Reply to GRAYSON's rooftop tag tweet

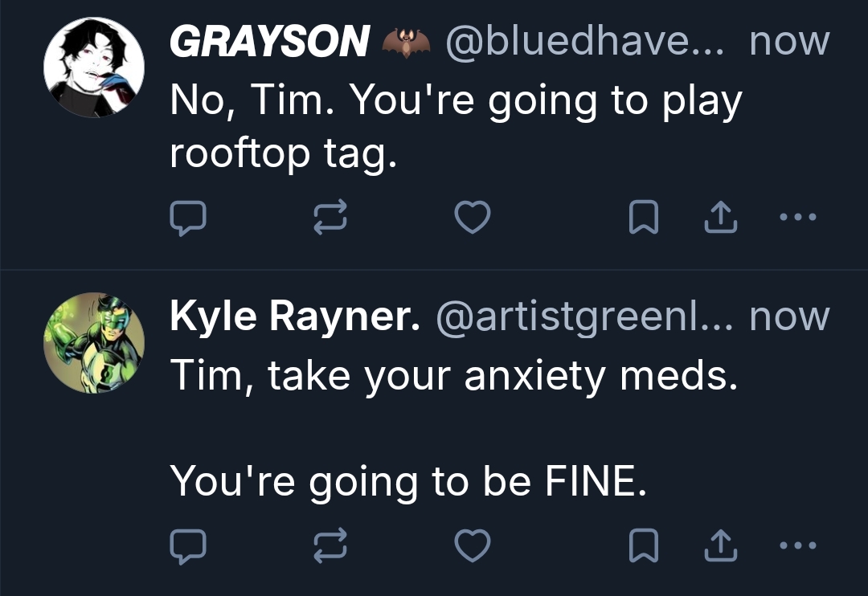(189, 217)
